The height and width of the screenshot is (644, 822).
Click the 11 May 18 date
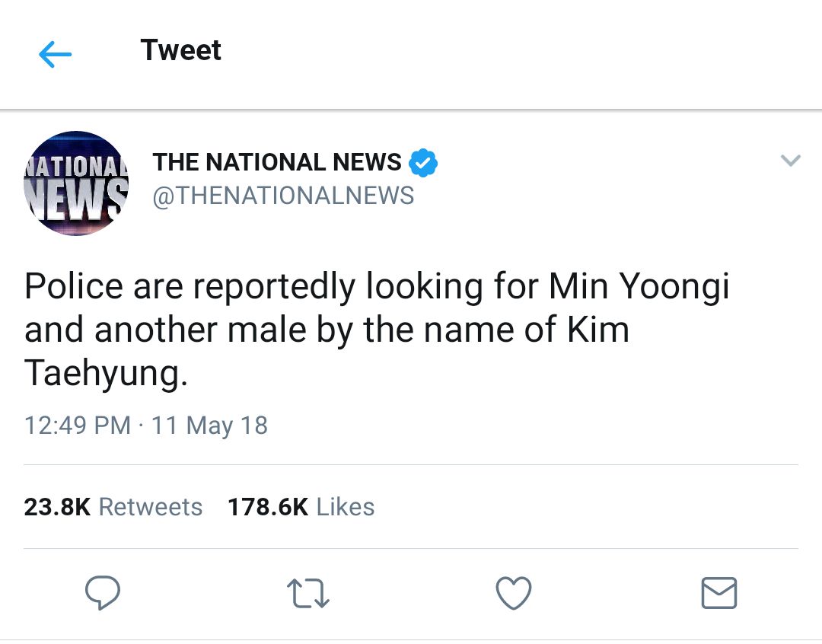[x=210, y=426]
